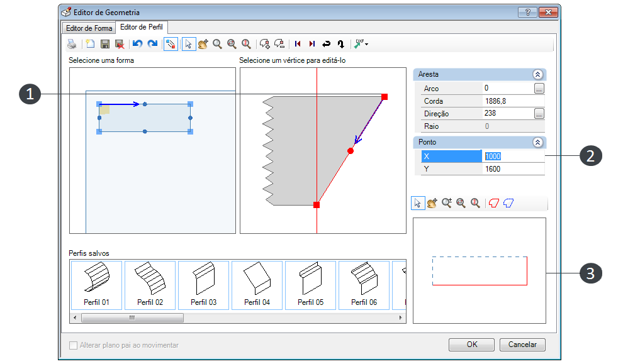623x364 pixels.
Task: Save the profile using the floppy disk icon
Action: (105, 44)
